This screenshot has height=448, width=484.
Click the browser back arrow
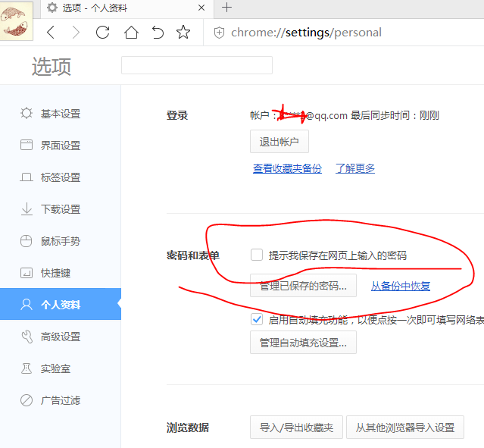click(x=51, y=32)
